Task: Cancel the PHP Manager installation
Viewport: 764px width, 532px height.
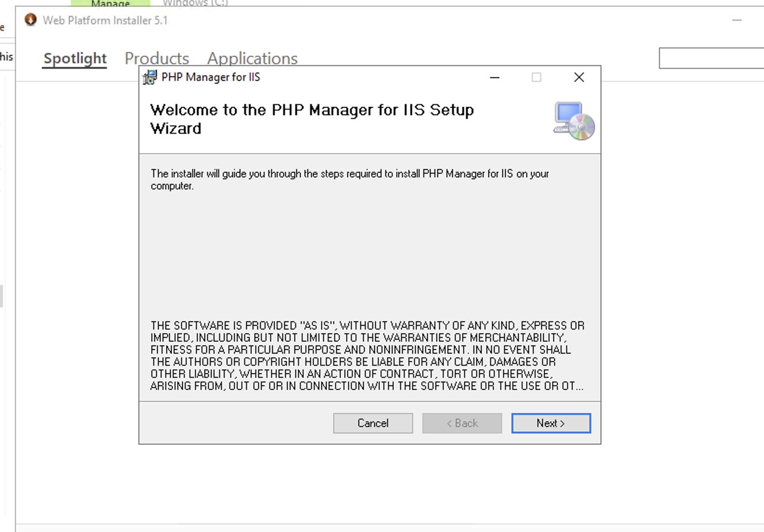Action: click(x=373, y=423)
